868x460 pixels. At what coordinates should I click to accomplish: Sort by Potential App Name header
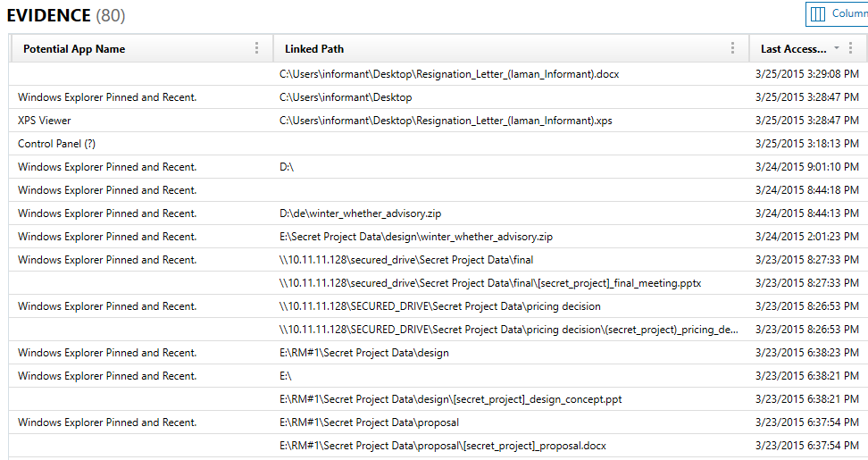tap(74, 49)
